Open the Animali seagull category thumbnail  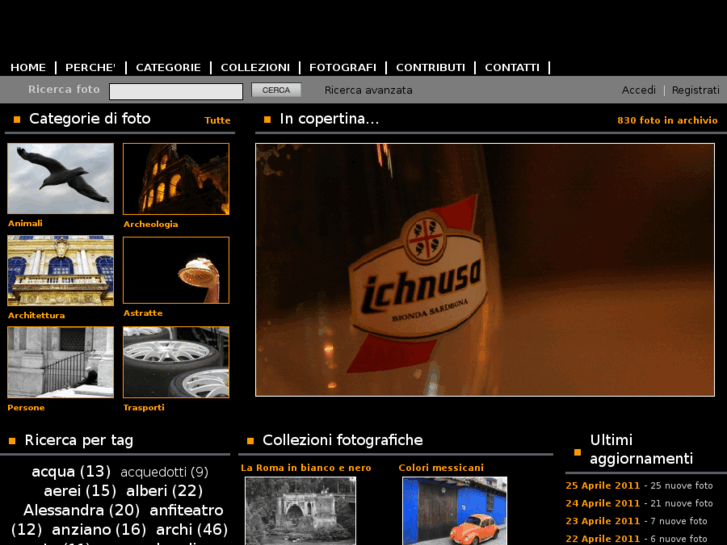pyautogui.click(x=61, y=179)
